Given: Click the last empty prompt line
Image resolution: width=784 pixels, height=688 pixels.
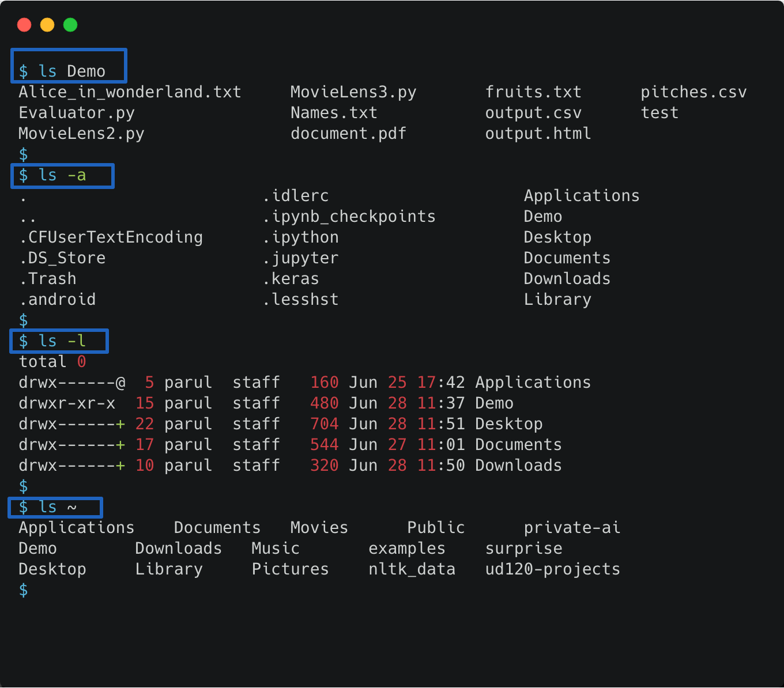Looking at the screenshot, I should pyautogui.click(x=24, y=590).
